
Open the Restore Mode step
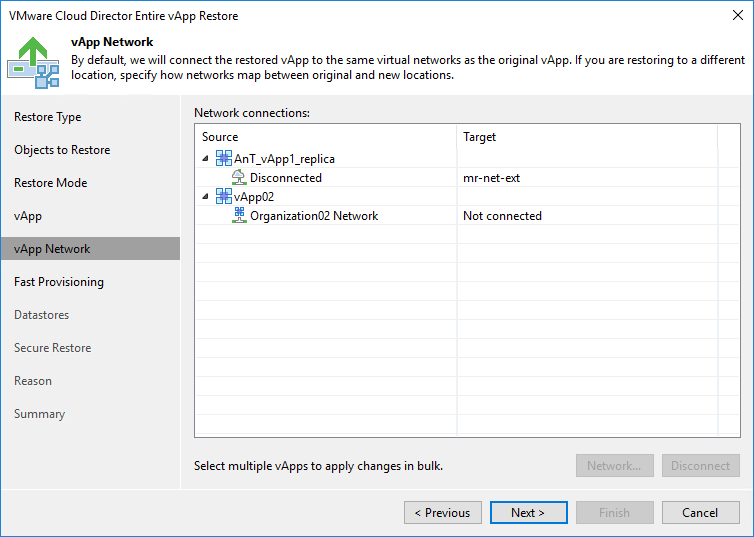click(50, 183)
